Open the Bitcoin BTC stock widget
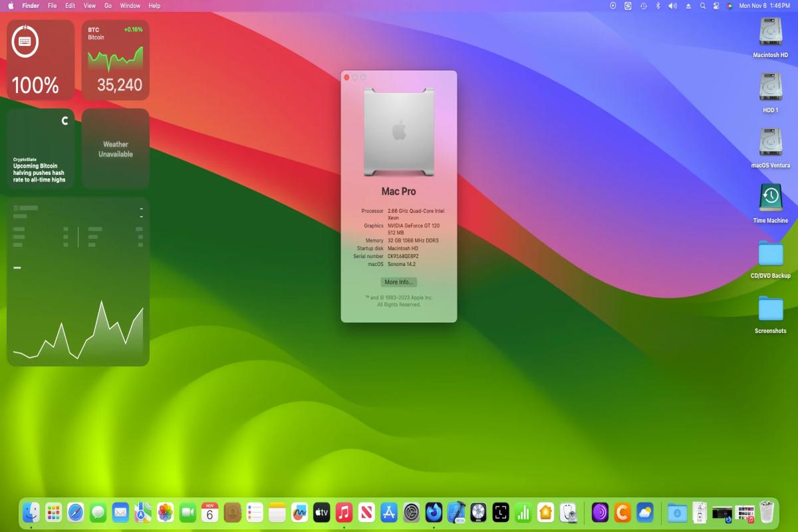This screenshot has height=532, width=798. coord(116,60)
